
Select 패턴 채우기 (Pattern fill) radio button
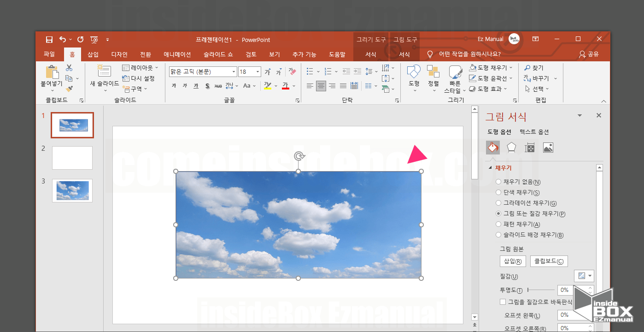coord(498,224)
